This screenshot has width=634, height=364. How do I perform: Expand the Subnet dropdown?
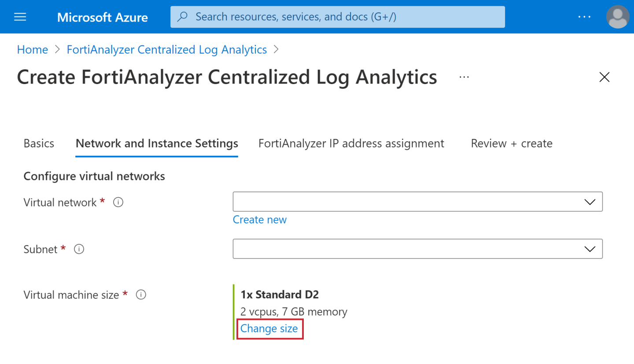point(417,249)
